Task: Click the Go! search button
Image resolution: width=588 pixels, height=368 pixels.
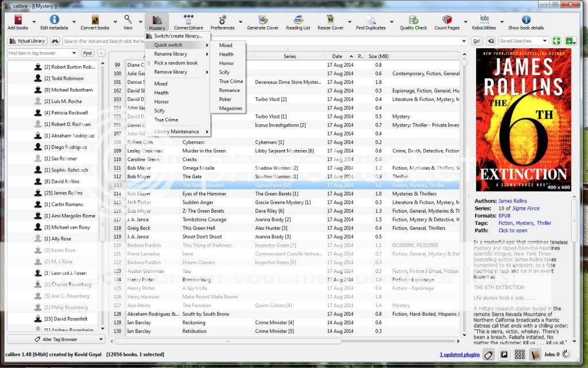Action: point(477,41)
